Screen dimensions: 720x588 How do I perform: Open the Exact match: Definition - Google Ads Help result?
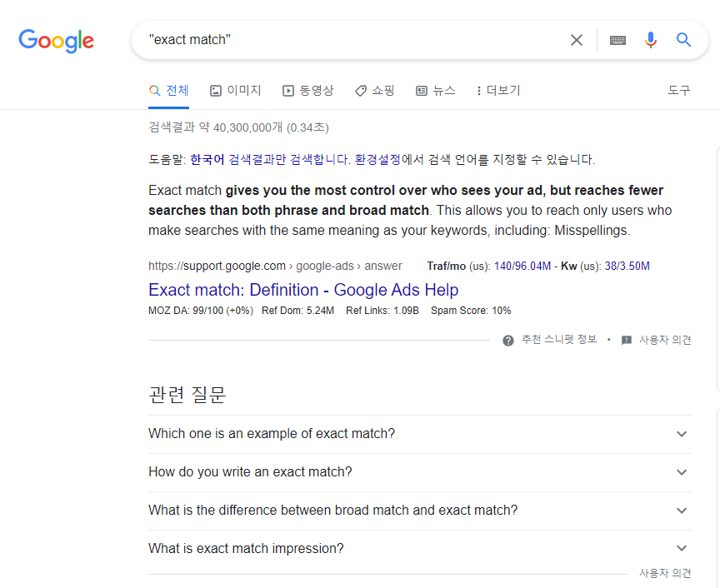pos(303,290)
